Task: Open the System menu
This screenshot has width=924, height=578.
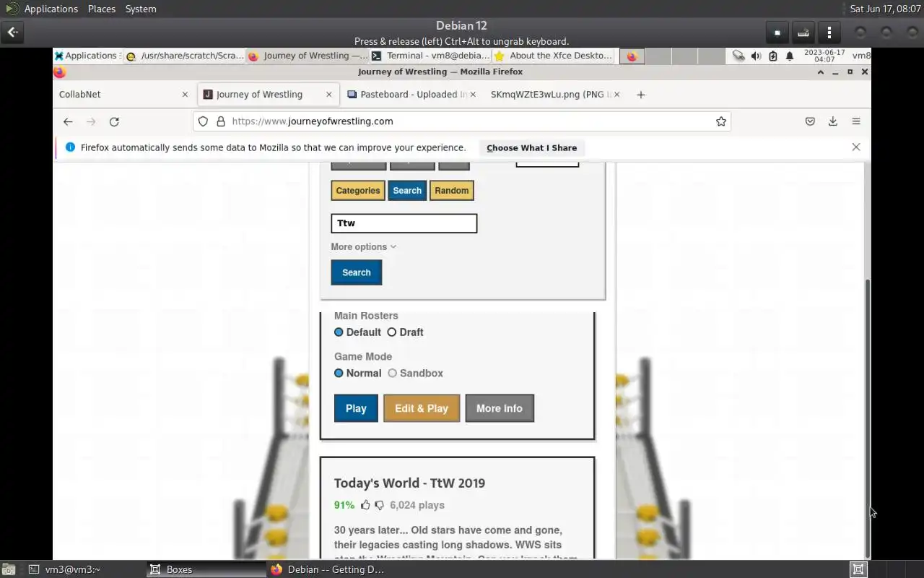Action: (x=141, y=9)
